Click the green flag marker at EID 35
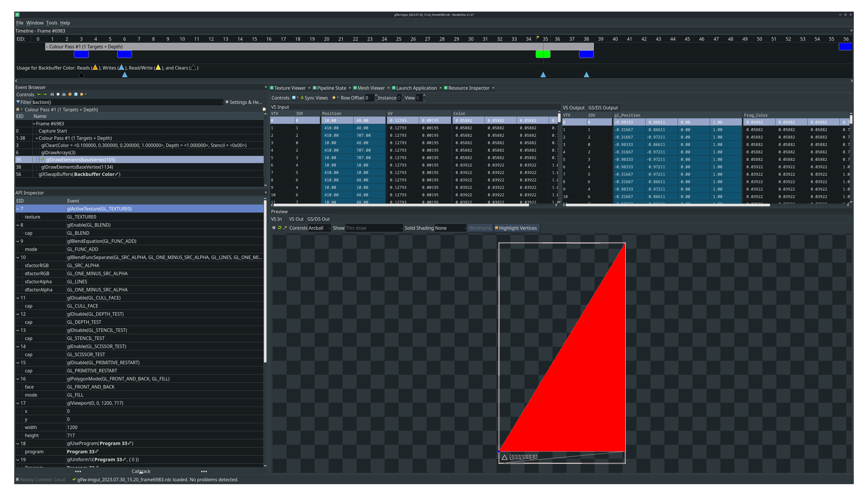This screenshot has height=501, width=868. (x=538, y=37)
